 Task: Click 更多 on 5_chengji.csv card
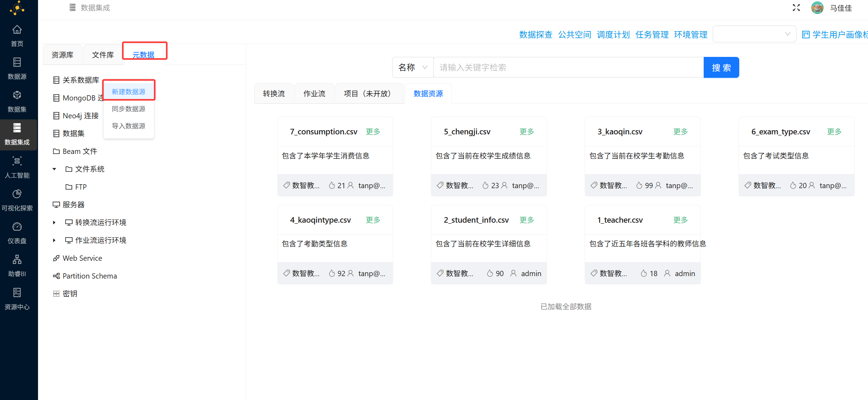[x=527, y=132]
